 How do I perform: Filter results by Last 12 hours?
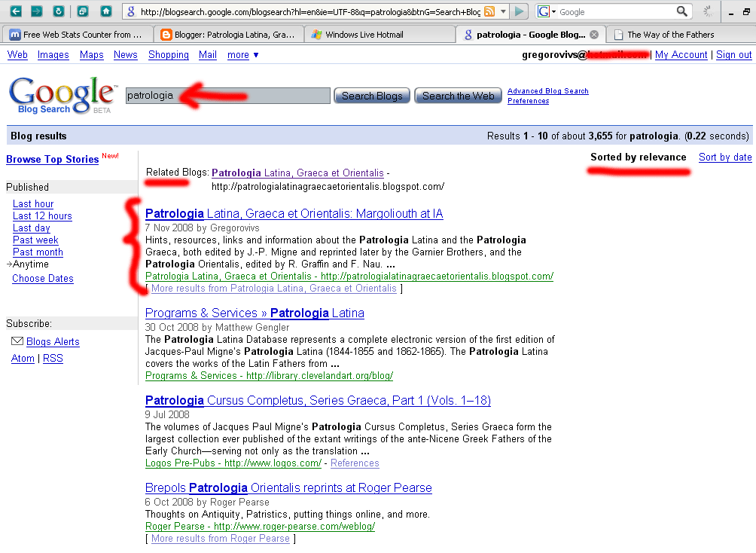pos(42,215)
